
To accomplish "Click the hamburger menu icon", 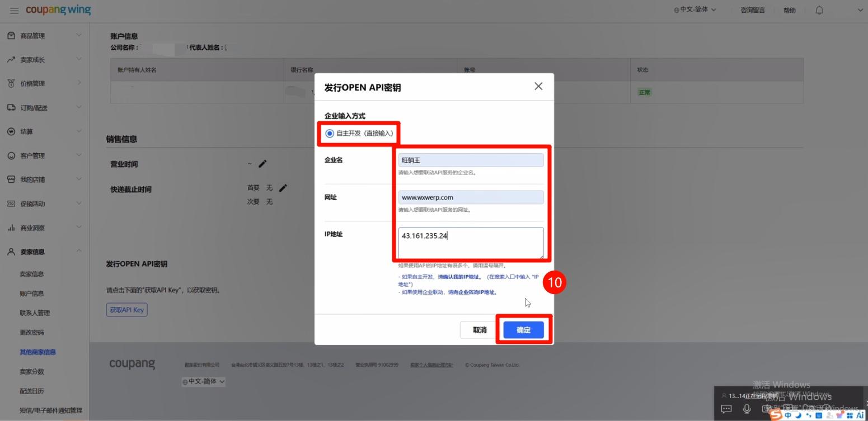I will point(14,11).
